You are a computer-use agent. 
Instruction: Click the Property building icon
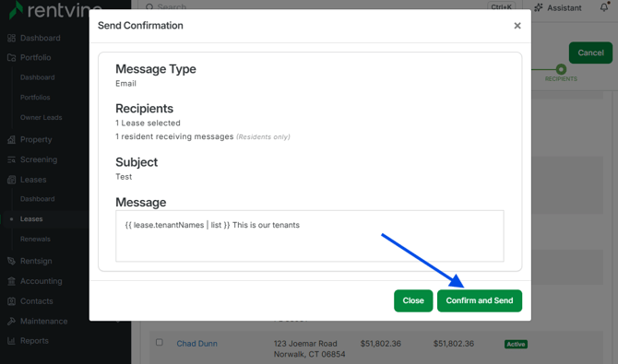[x=11, y=139]
